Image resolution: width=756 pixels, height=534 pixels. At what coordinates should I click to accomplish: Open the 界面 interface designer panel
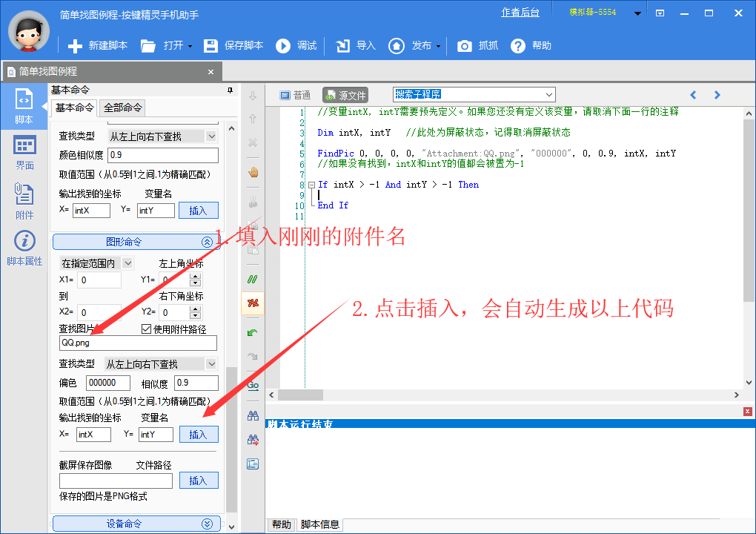pyautogui.click(x=24, y=153)
